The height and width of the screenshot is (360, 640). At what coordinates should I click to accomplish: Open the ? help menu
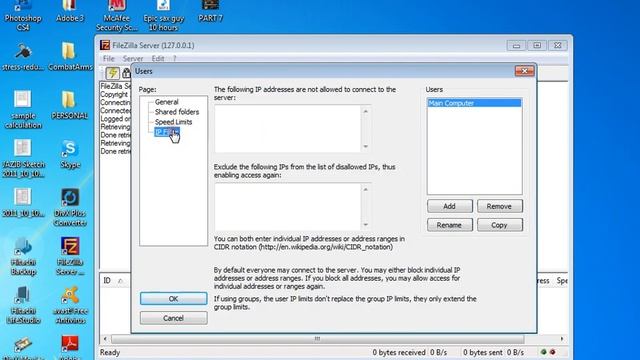(x=174, y=58)
